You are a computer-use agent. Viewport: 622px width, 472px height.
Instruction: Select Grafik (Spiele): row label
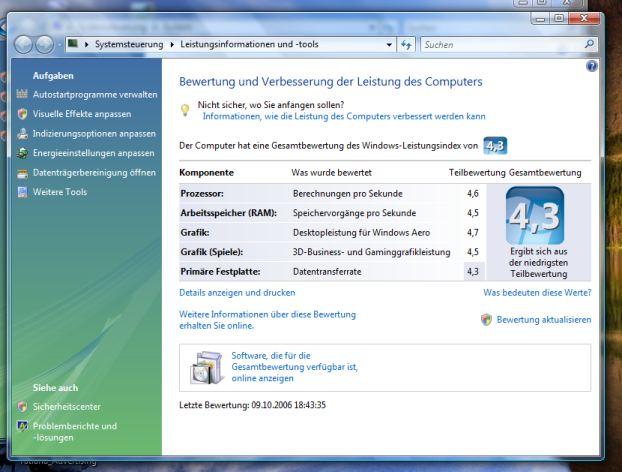point(212,252)
